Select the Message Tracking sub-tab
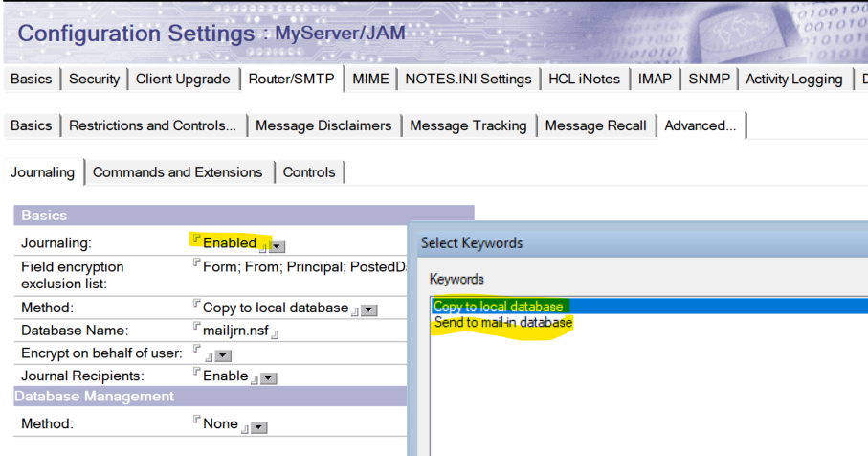This screenshot has height=456, width=868. click(468, 125)
